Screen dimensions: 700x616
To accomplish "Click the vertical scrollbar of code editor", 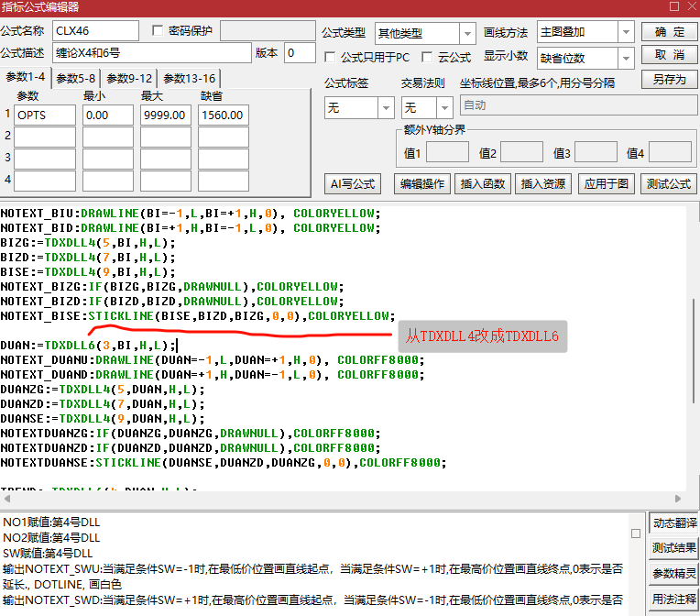I will 694,351.
